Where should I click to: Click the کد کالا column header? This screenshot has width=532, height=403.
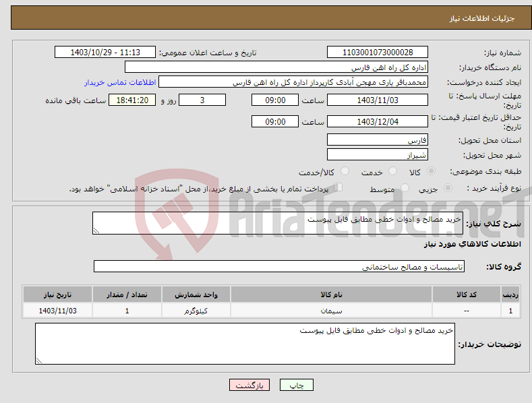466,294
